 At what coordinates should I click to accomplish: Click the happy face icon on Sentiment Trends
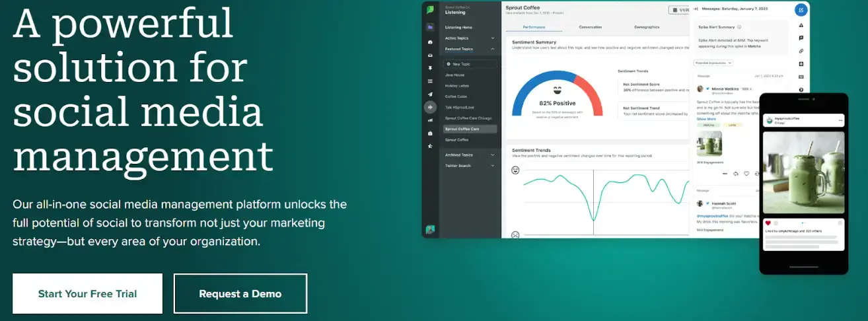(515, 170)
